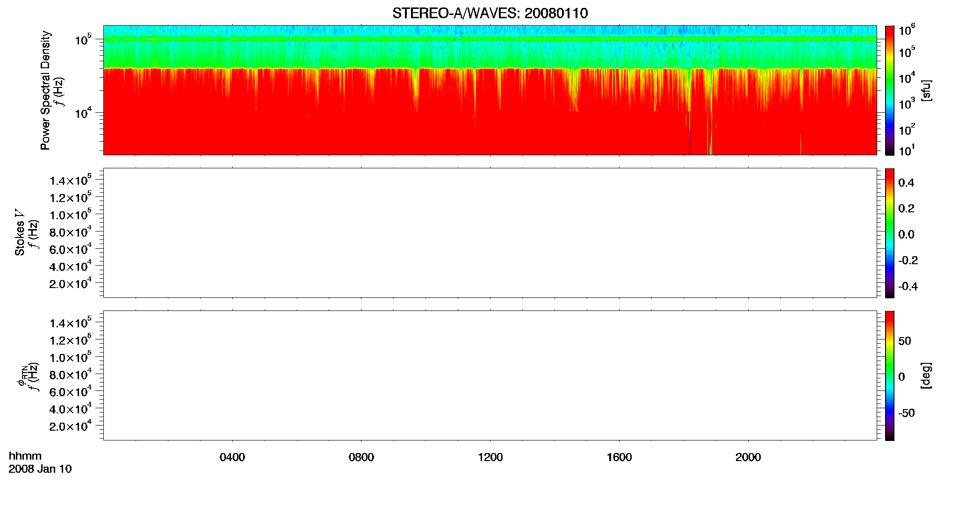Click the 0400 time tick label

[232, 457]
